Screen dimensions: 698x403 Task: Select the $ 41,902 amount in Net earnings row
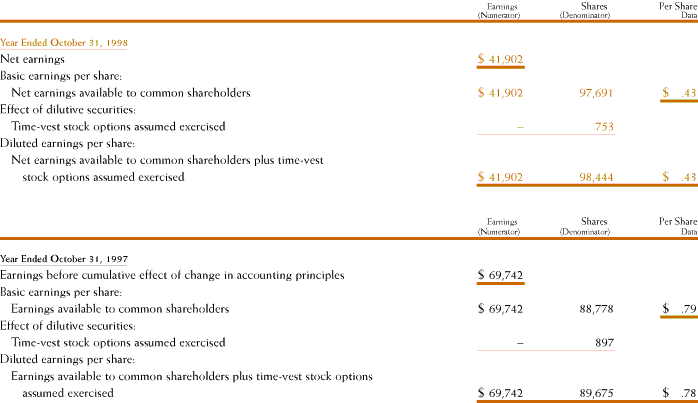tap(502, 60)
